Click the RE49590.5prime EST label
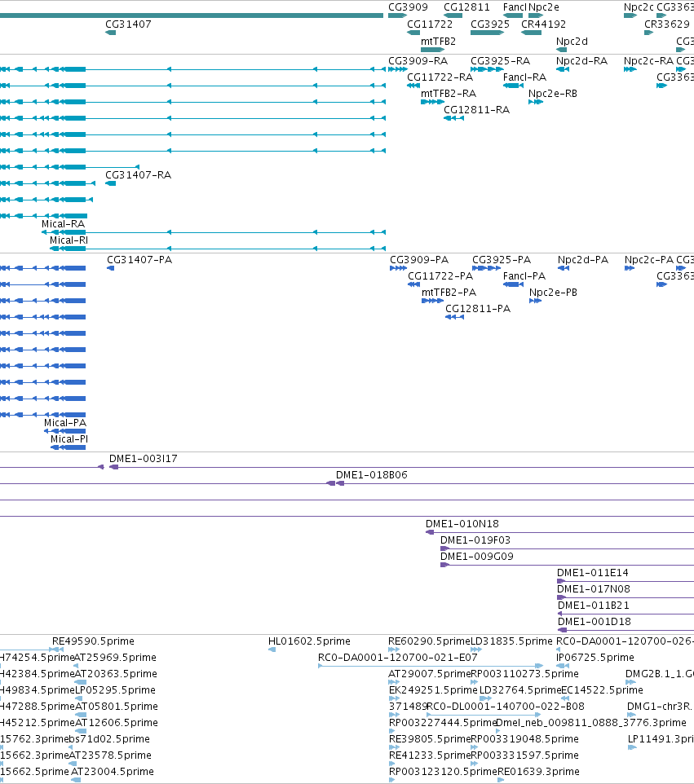The height and width of the screenshot is (784, 694). click(x=93, y=641)
